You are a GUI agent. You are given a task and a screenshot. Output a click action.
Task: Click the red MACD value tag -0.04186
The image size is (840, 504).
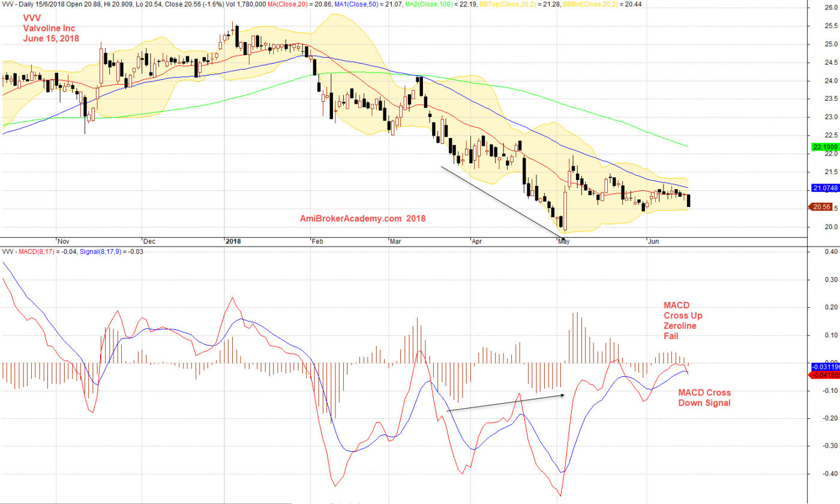point(823,374)
